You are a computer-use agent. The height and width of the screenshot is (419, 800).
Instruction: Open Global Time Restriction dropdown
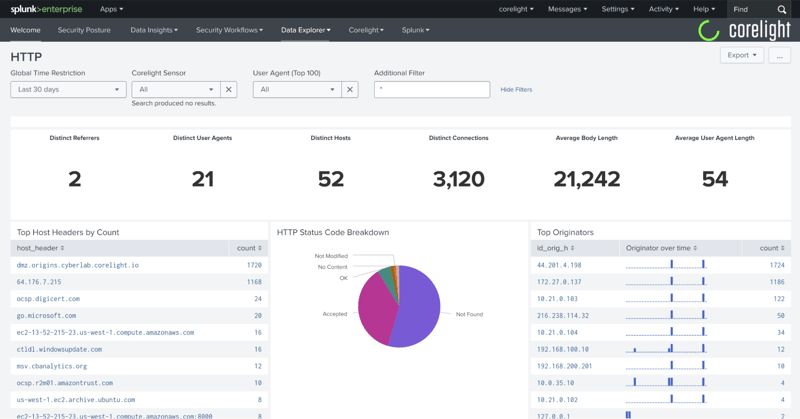68,90
